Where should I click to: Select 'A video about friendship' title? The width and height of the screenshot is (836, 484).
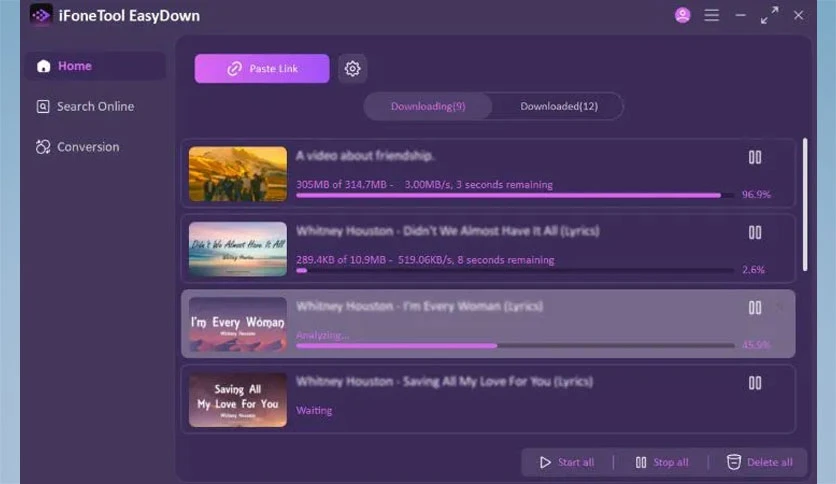(x=365, y=156)
